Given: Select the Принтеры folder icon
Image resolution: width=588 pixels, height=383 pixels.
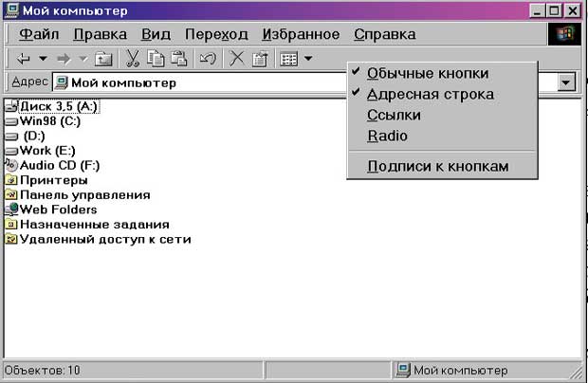Looking at the screenshot, I should tap(10, 180).
